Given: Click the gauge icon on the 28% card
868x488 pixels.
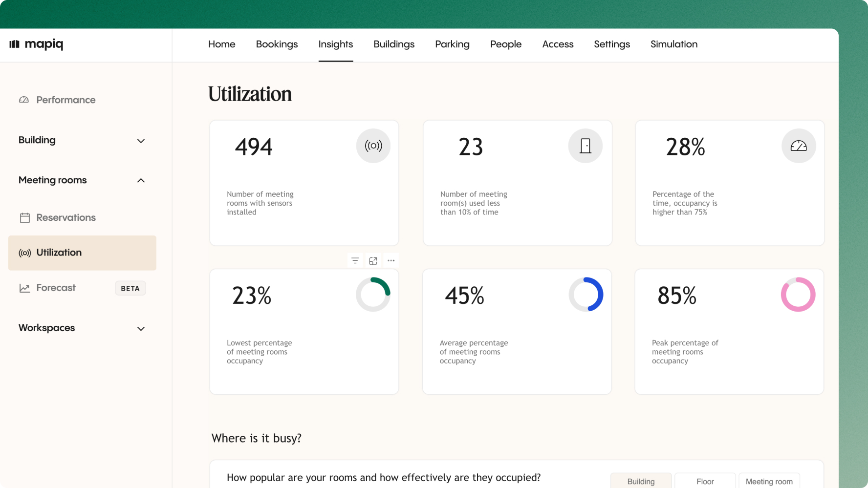Looking at the screenshot, I should [799, 146].
